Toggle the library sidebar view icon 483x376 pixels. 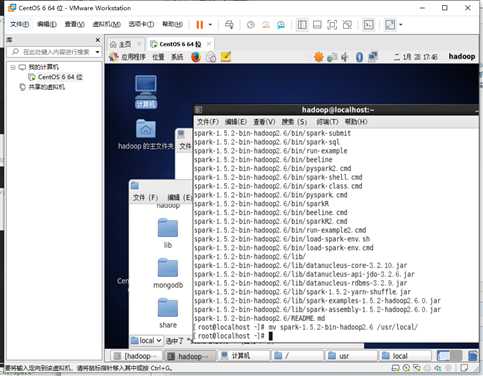302,25
